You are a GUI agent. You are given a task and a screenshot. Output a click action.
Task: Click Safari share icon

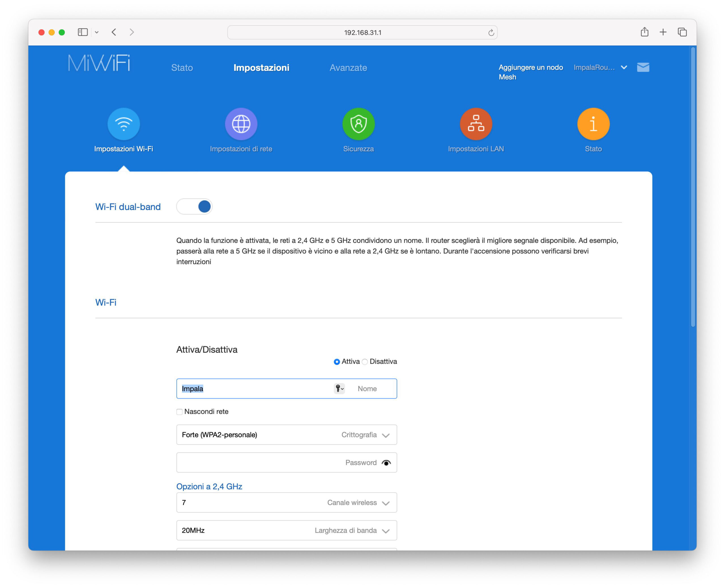(644, 32)
